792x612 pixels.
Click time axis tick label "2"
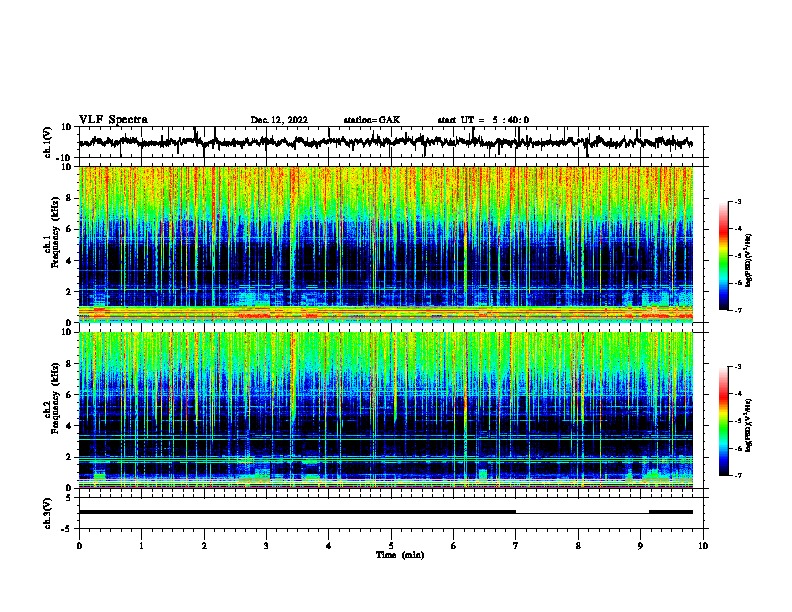click(204, 546)
